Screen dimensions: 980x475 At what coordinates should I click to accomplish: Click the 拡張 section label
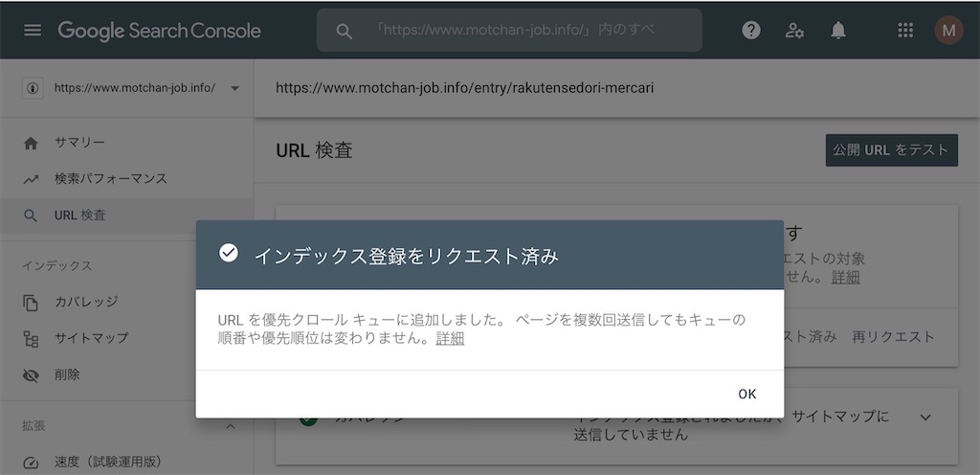click(x=33, y=426)
